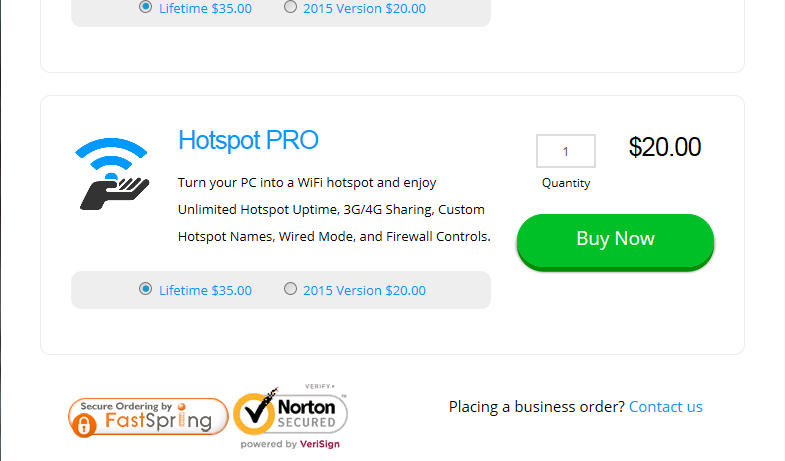
Task: Pick 2015 Version $20.00 radio in the top card
Action: pyautogui.click(x=291, y=7)
